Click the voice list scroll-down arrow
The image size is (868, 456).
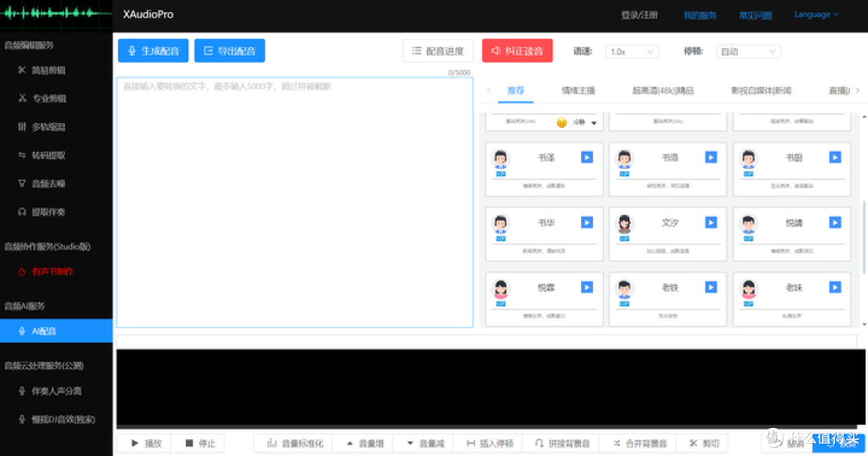click(864, 324)
